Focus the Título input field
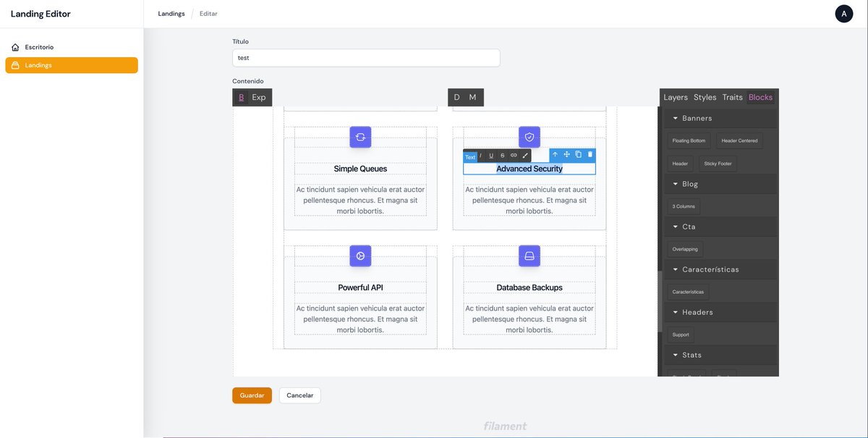 (366, 58)
